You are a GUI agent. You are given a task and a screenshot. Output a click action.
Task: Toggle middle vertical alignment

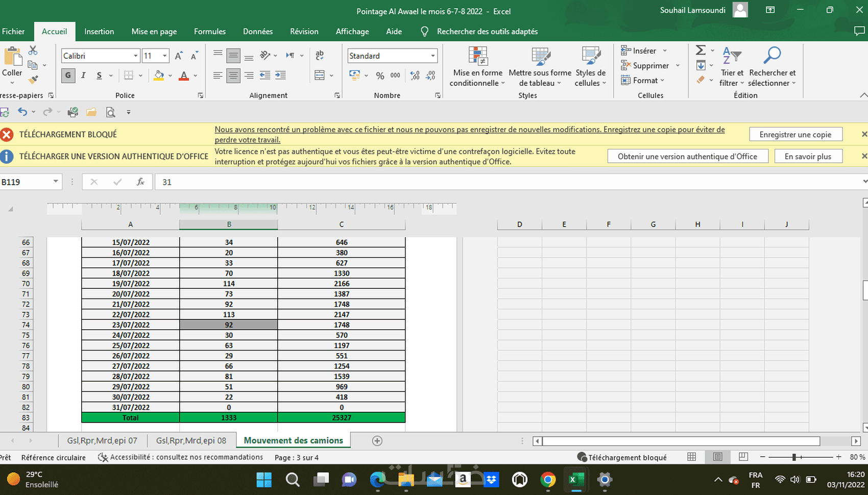point(233,55)
